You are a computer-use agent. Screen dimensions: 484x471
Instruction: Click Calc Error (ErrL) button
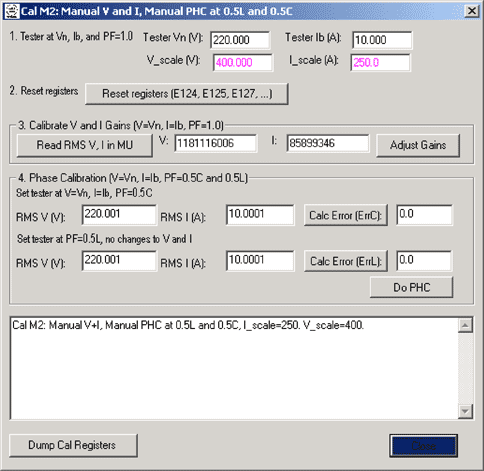point(346,261)
